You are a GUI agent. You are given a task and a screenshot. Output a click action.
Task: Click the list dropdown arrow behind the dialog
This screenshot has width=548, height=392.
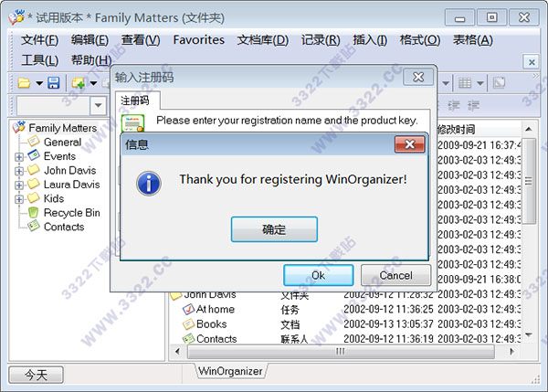(x=446, y=83)
